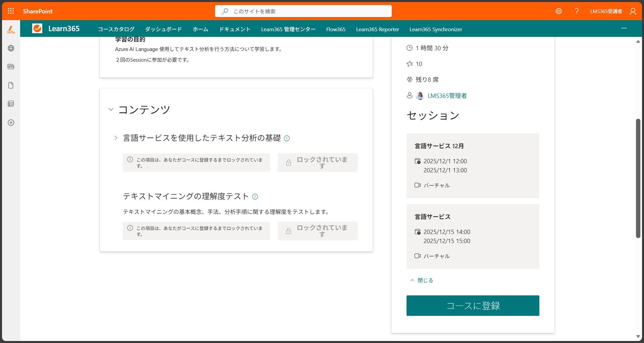Click the Learn365 site title

(64, 28)
